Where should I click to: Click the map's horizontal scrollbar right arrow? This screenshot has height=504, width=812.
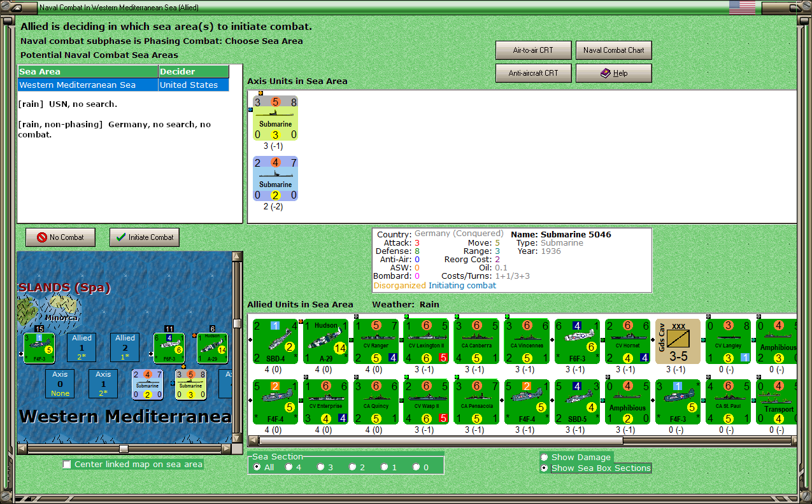(x=226, y=449)
